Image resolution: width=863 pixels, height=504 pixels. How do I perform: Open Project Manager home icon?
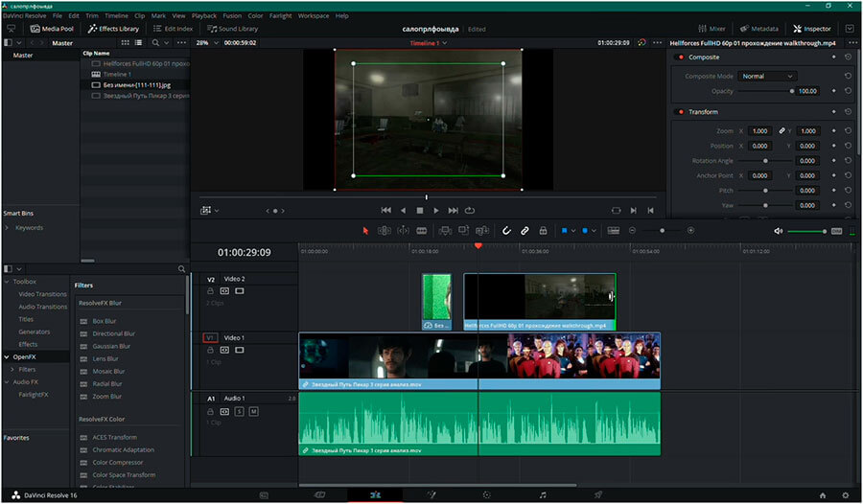pos(823,495)
